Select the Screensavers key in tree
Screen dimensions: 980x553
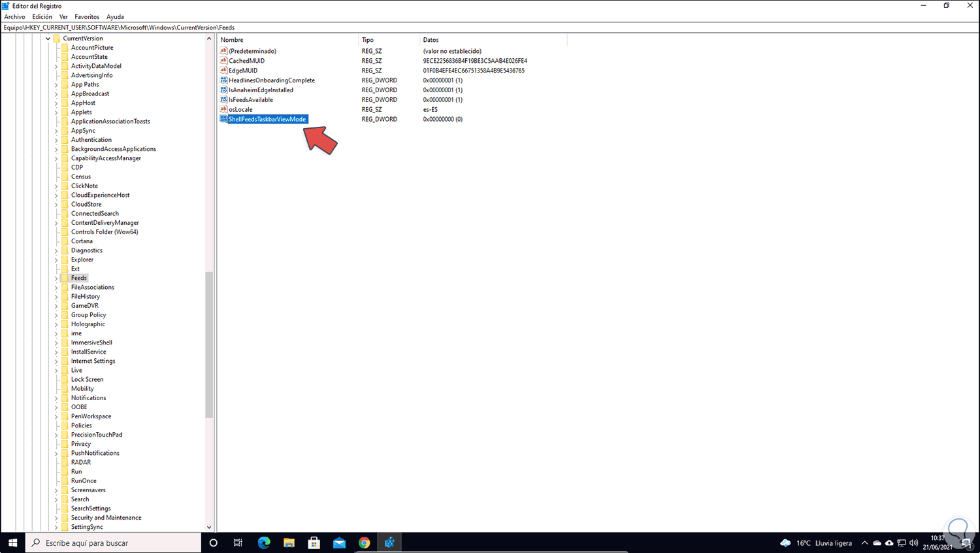click(88, 490)
